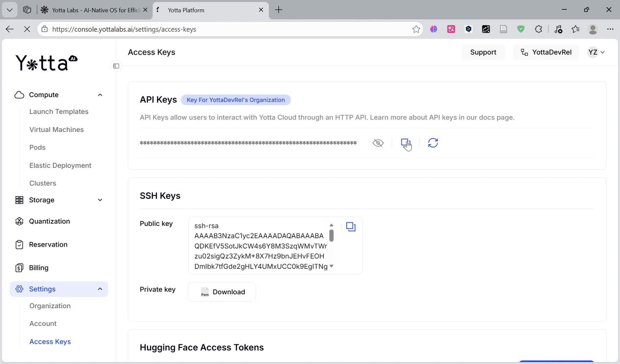Collapse the sidebar panel toggle
This screenshot has height=364, width=620.
coord(116,66)
